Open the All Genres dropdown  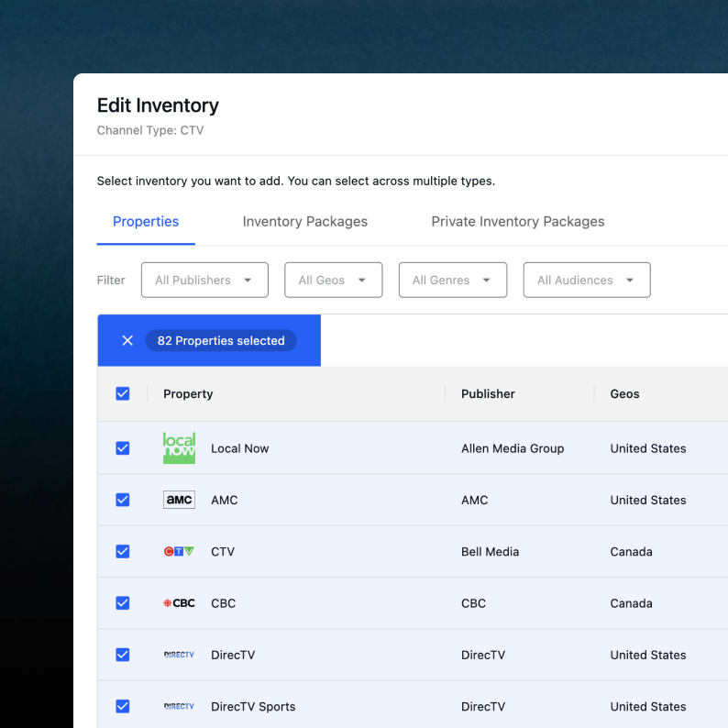(x=453, y=280)
